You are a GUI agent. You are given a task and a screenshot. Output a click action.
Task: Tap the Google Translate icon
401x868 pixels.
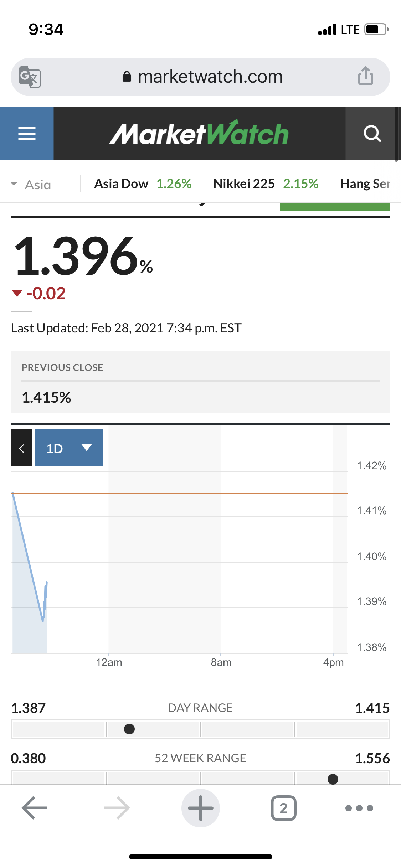point(30,77)
